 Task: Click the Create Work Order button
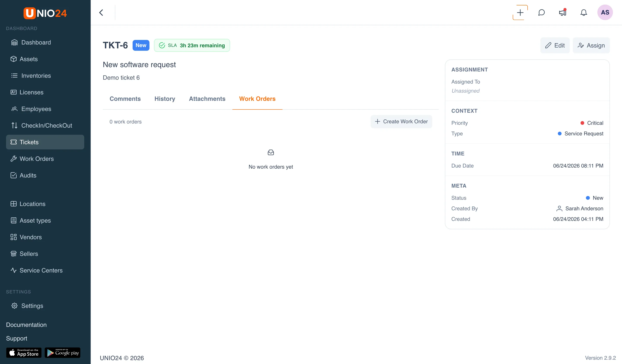[401, 121]
